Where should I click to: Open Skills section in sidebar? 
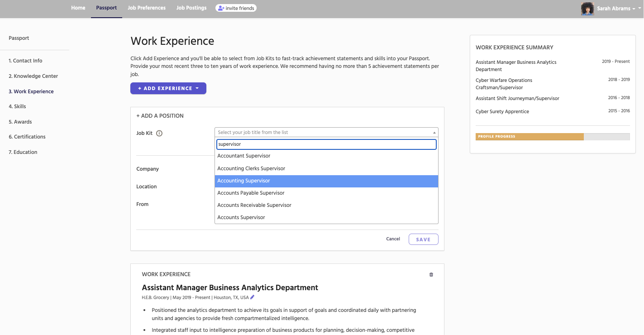click(x=17, y=106)
